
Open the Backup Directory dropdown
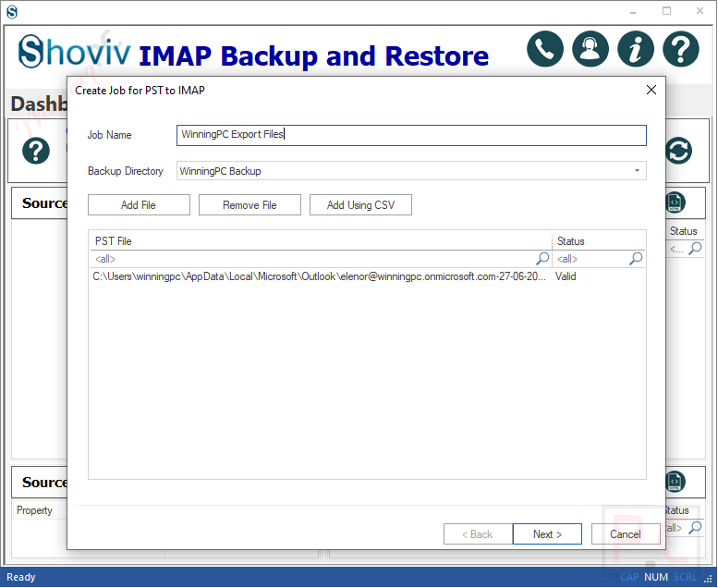coord(637,171)
